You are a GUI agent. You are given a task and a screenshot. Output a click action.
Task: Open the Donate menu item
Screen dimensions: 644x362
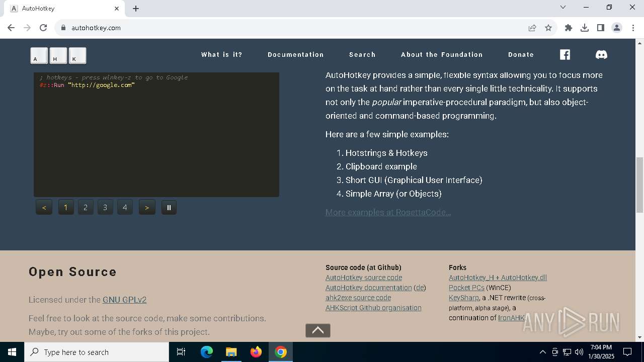coord(521,54)
